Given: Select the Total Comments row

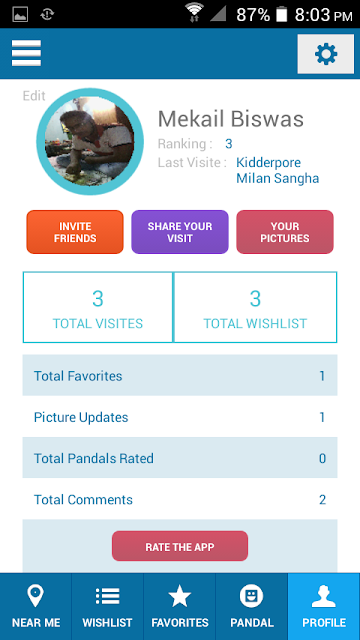Looking at the screenshot, I should 180,499.
